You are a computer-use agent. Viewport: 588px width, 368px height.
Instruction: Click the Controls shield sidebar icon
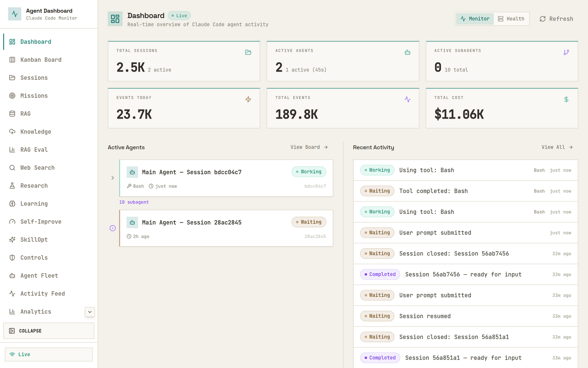12,258
